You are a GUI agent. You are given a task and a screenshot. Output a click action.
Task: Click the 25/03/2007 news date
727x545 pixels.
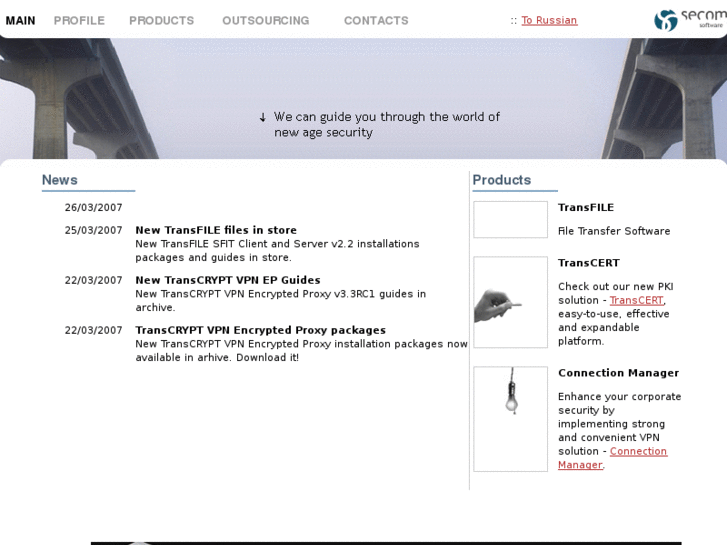(93, 230)
